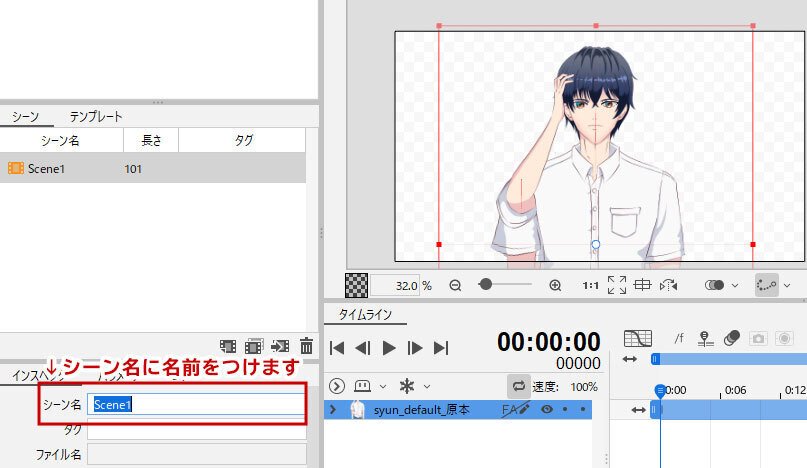Switch to the テンプレート tab
This screenshot has width=807, height=468.
click(96, 117)
